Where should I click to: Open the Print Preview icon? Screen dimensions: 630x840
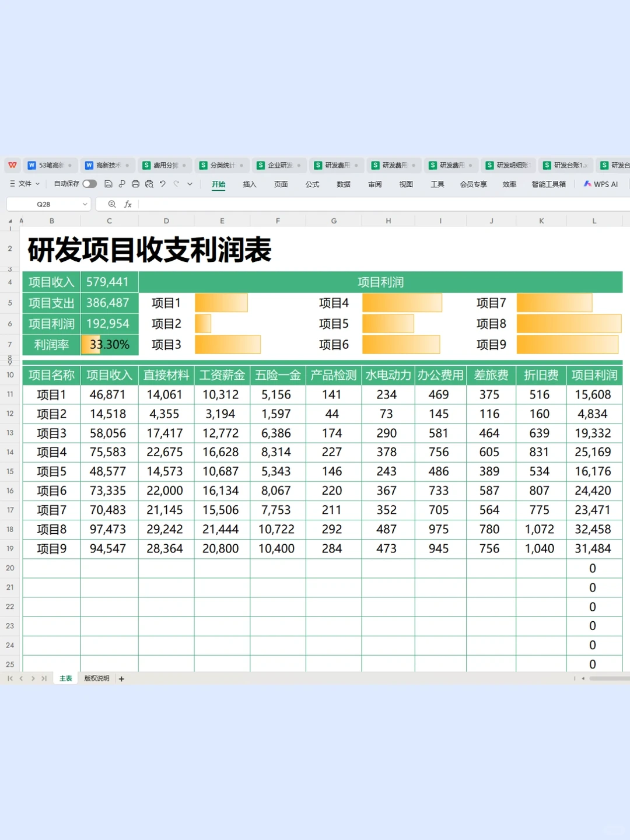pyautogui.click(x=150, y=184)
